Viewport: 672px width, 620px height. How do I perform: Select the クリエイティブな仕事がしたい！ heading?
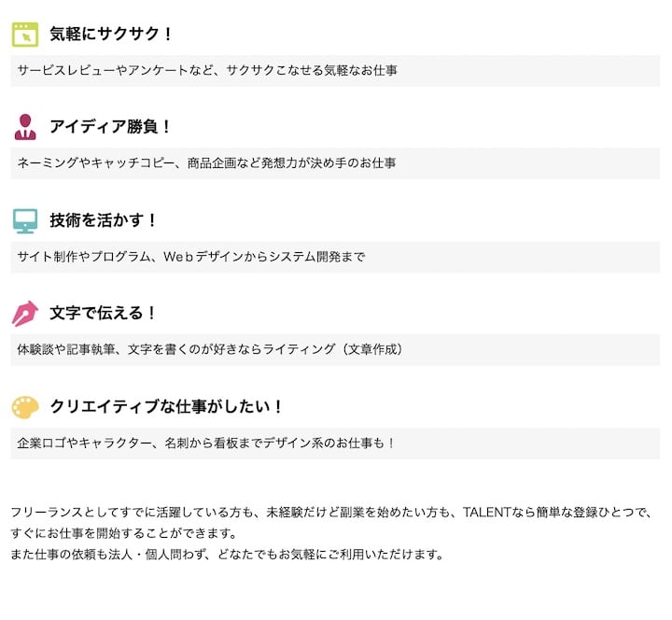[x=167, y=407]
